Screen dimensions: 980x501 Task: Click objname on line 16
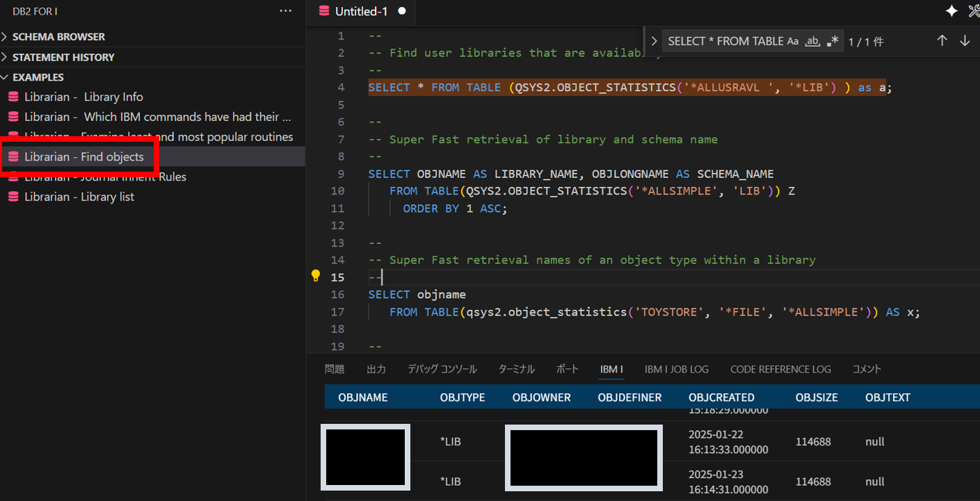pyautogui.click(x=442, y=295)
